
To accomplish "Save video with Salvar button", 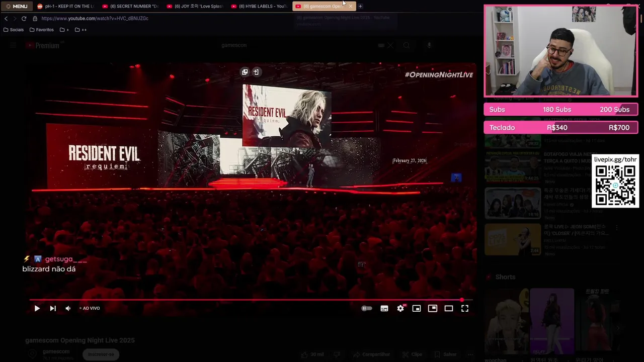I will 445,354.
